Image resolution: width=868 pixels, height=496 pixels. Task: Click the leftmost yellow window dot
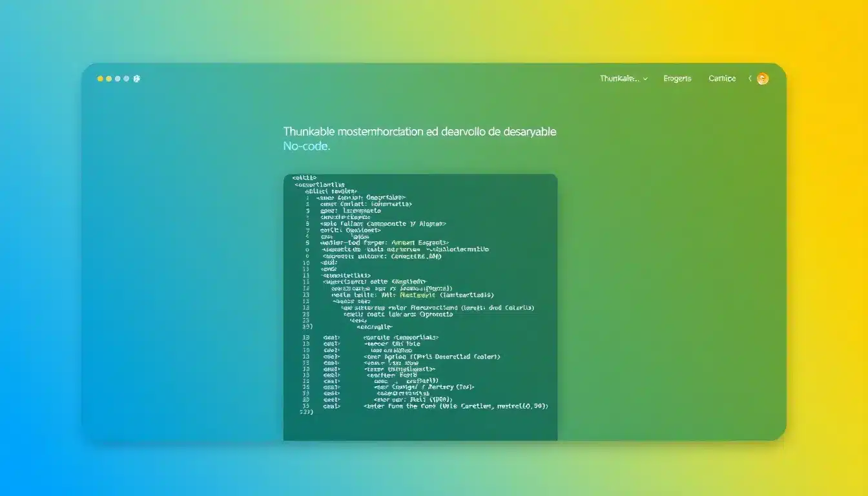coord(100,79)
